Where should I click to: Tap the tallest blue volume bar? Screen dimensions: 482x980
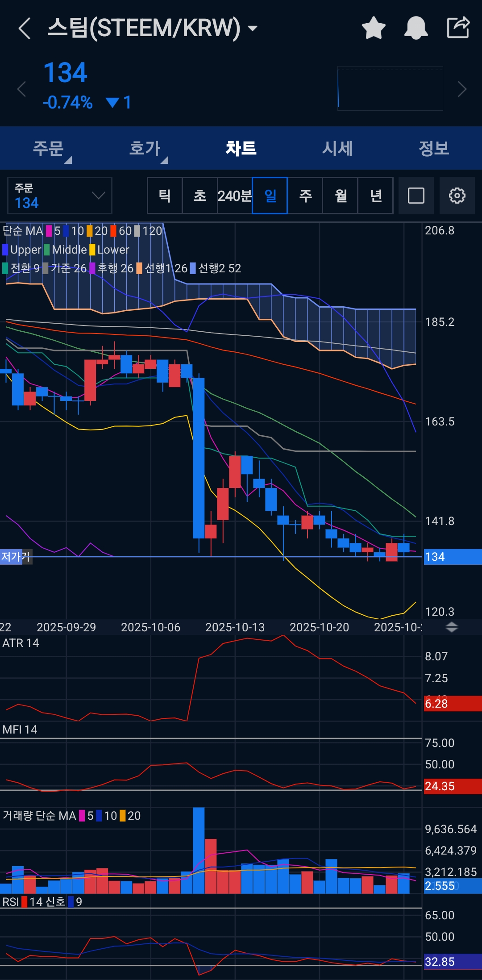tap(199, 850)
